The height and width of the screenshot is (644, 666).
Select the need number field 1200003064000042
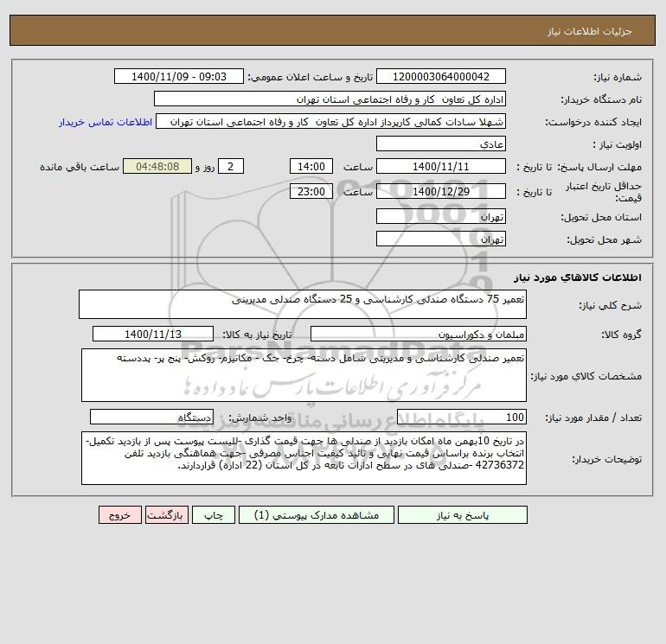tap(441, 76)
